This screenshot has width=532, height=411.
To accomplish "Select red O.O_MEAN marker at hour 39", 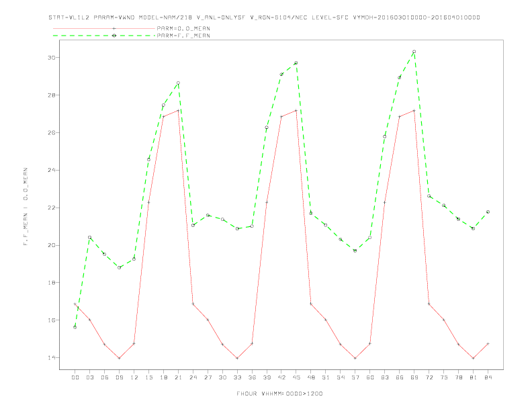I will tap(267, 202).
